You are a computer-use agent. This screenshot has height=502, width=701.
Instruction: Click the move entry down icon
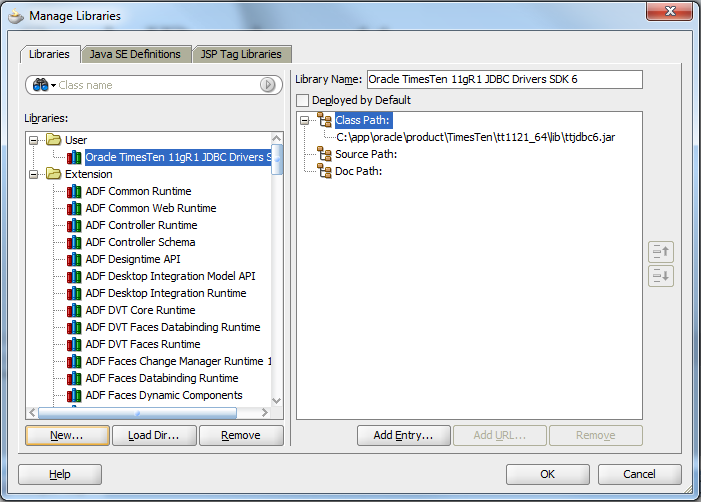click(x=661, y=275)
